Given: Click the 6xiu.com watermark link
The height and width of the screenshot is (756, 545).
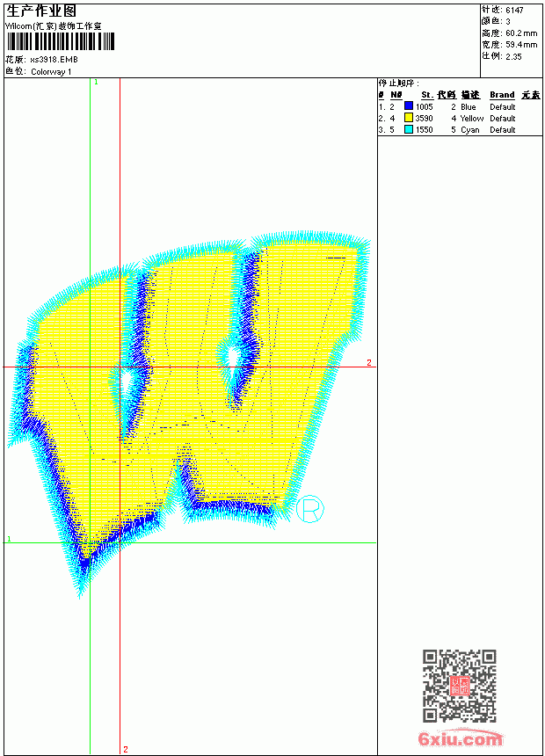Looking at the screenshot, I should 460,738.
